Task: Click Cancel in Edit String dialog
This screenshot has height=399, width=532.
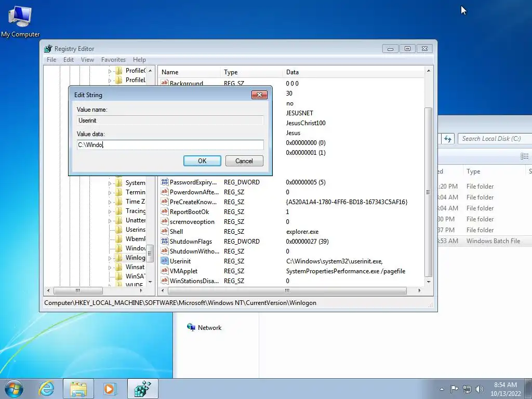Action: [x=244, y=161]
